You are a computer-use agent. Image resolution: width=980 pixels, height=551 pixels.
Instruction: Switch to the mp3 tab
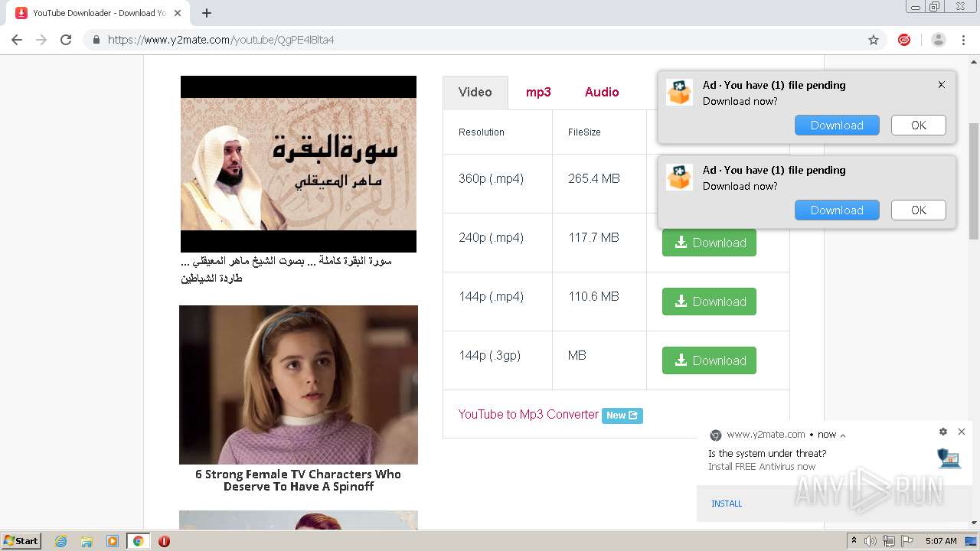tap(538, 92)
